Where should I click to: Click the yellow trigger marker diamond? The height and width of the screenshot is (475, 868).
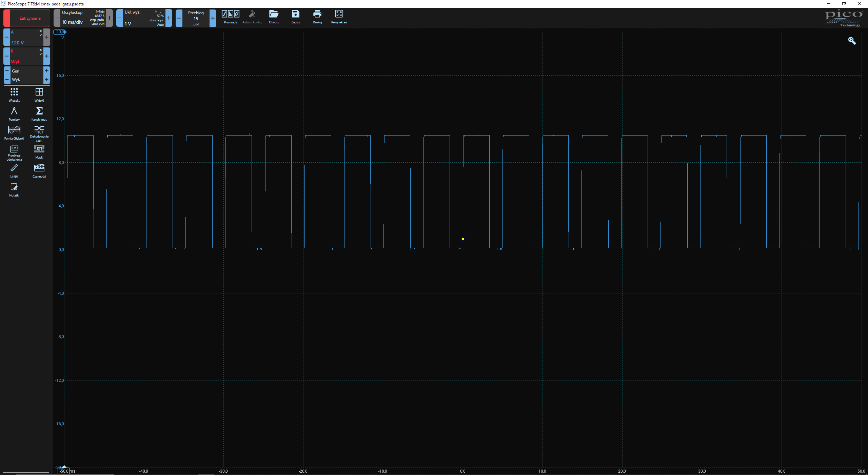pos(463,239)
